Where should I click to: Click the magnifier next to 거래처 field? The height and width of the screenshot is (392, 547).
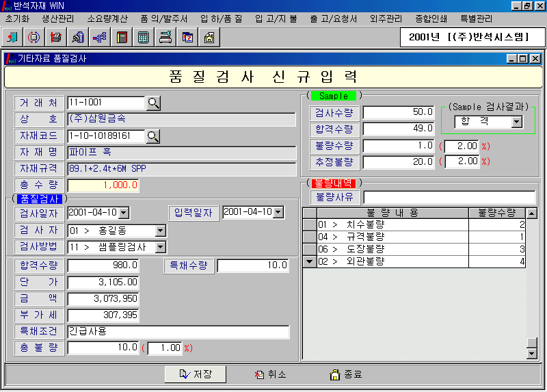pos(154,103)
